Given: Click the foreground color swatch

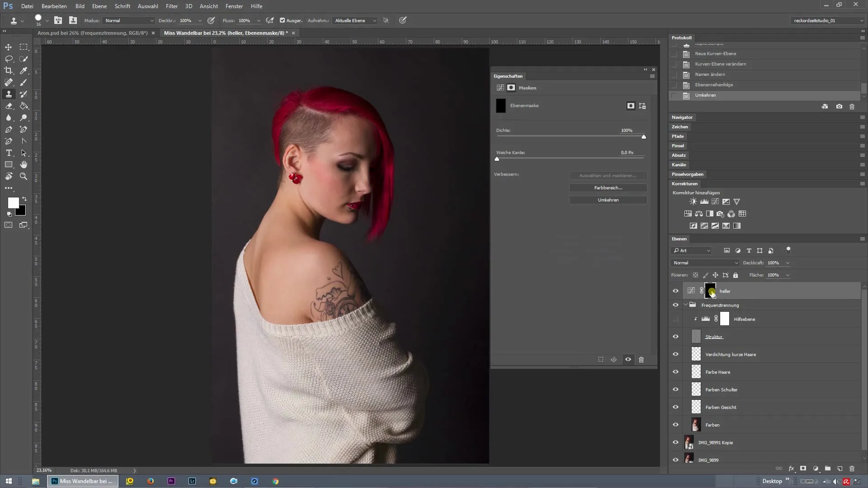Looking at the screenshot, I should pos(13,203).
